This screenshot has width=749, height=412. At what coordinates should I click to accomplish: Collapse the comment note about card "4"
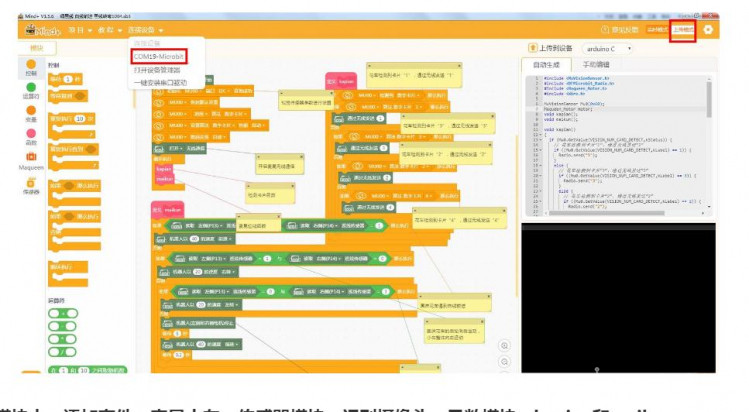[415, 211]
